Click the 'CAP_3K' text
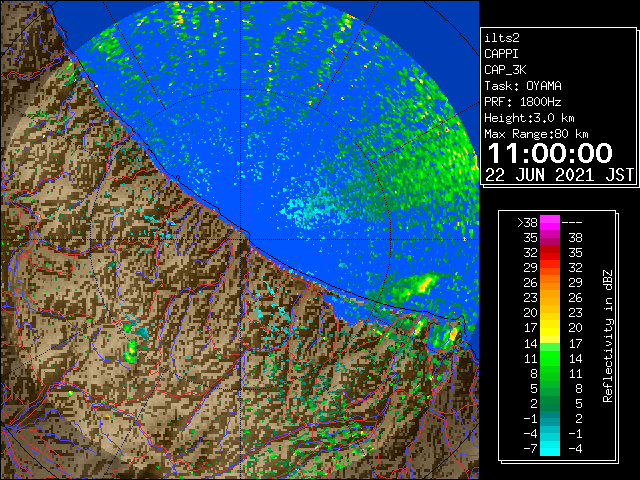The width and height of the screenshot is (640, 480). pyautogui.click(x=505, y=70)
